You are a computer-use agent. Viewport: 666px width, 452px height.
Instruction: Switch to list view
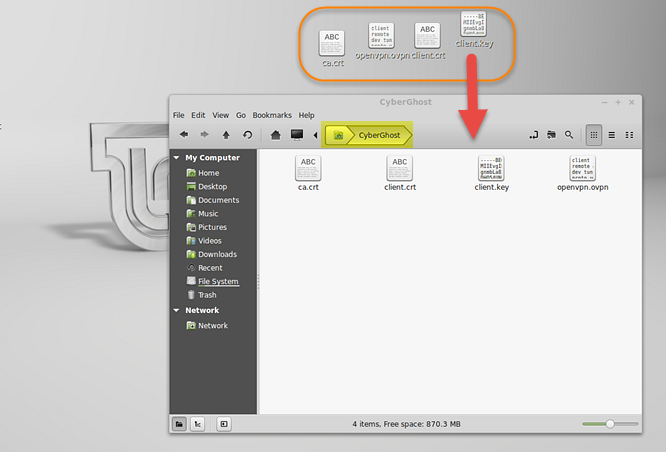coord(612,135)
